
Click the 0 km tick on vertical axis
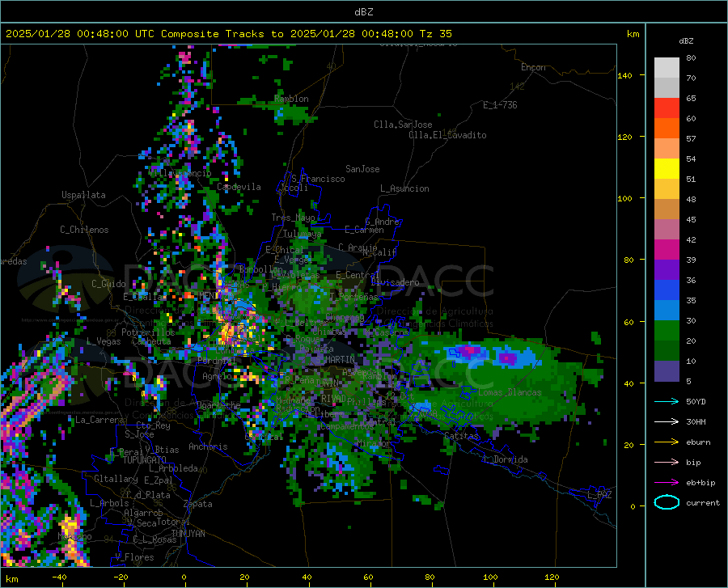(633, 506)
